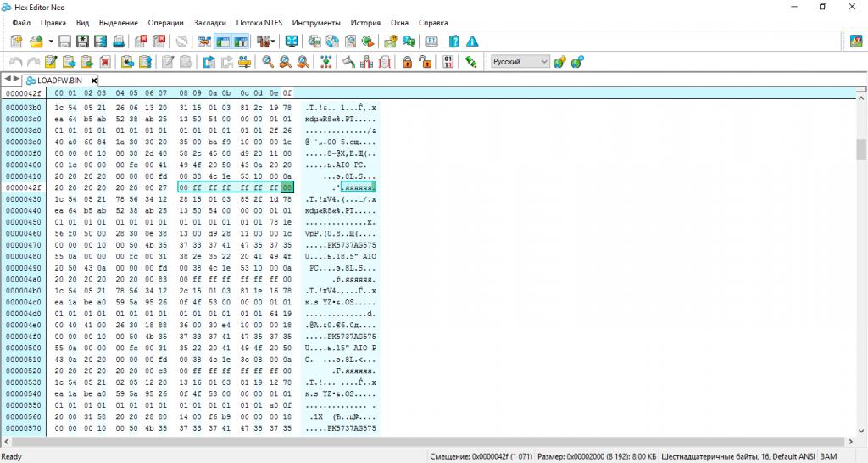Open the Файл menu
Image resolution: width=868 pixels, height=463 pixels.
(x=21, y=22)
